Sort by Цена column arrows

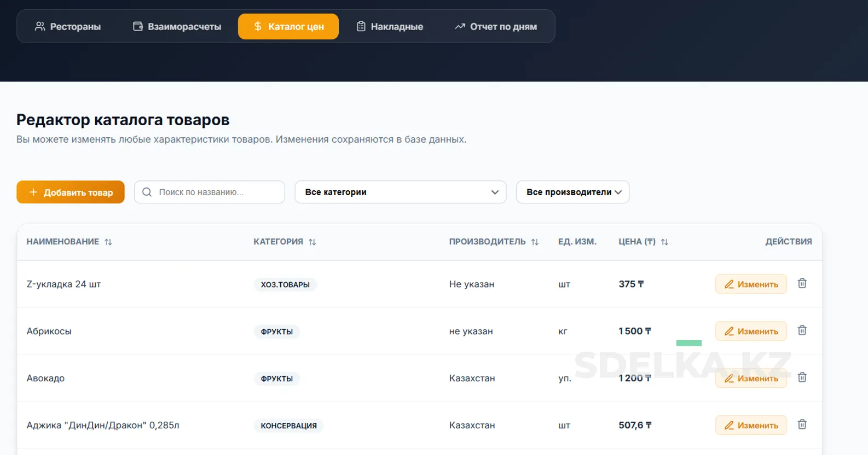coord(664,242)
